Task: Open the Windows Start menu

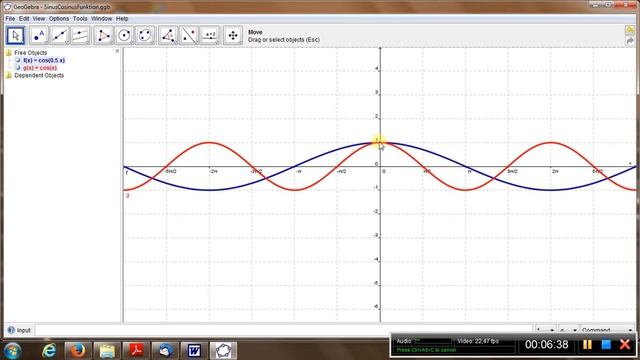Action: pos(13,351)
